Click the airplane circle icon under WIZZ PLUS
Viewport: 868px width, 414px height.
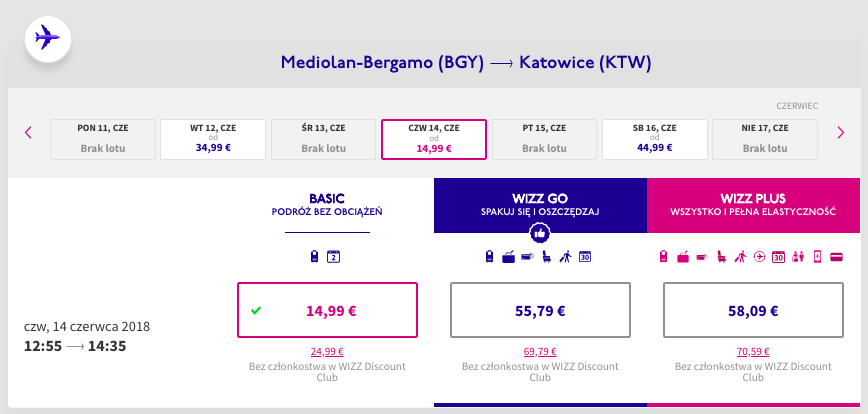[759, 257]
